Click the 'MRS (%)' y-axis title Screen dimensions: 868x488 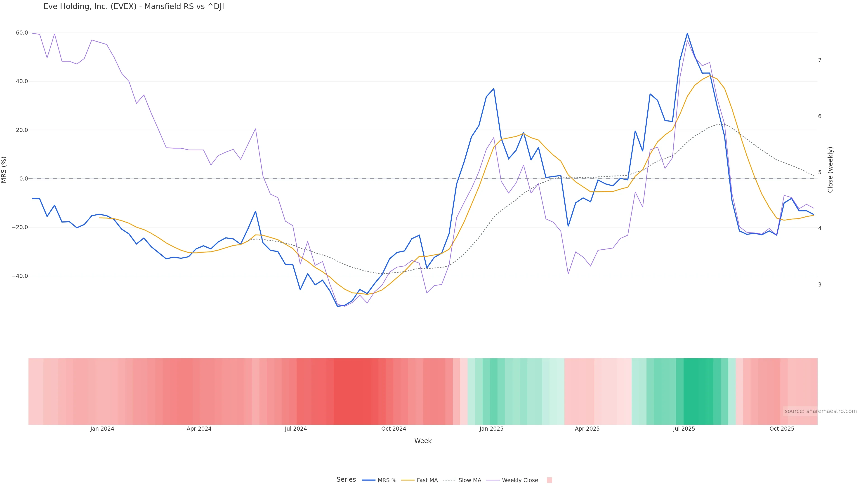click(4, 170)
